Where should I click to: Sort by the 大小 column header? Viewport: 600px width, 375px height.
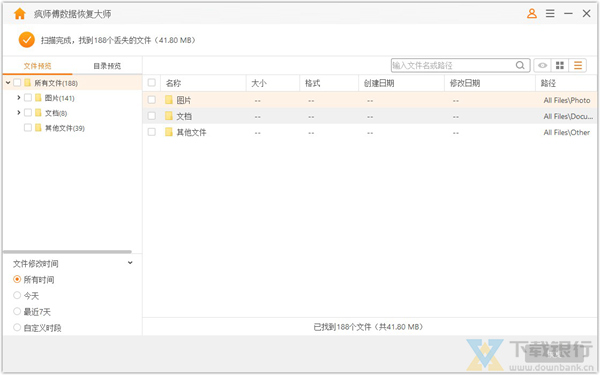point(273,83)
